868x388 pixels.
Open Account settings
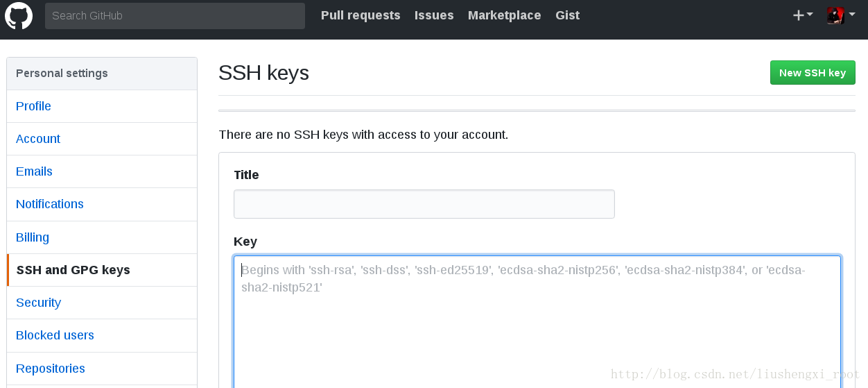[102, 139]
